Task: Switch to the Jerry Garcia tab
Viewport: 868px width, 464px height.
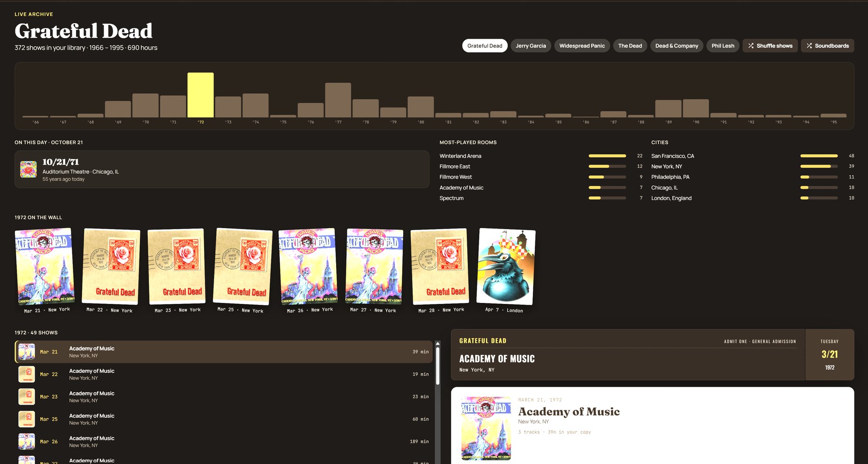Action: pos(530,46)
